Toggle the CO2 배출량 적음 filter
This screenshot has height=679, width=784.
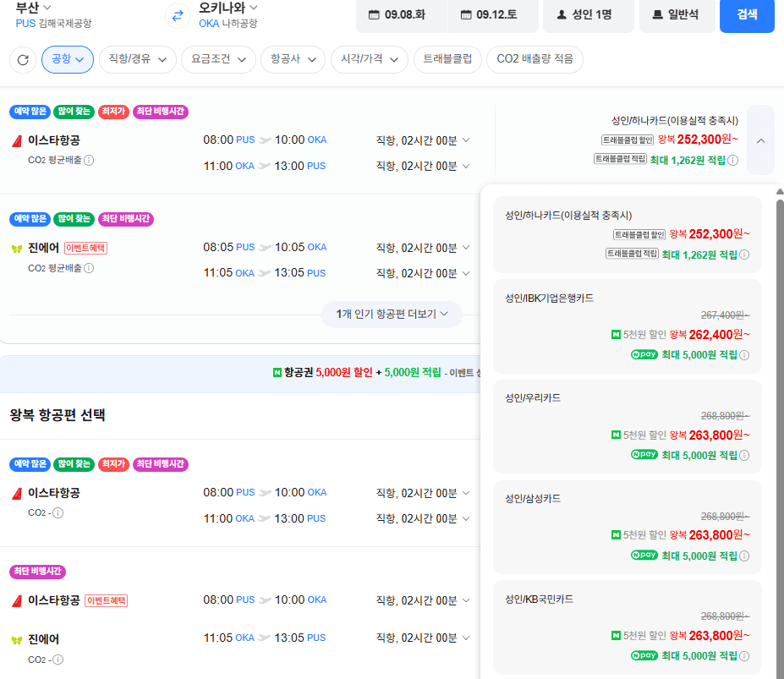pyautogui.click(x=535, y=59)
